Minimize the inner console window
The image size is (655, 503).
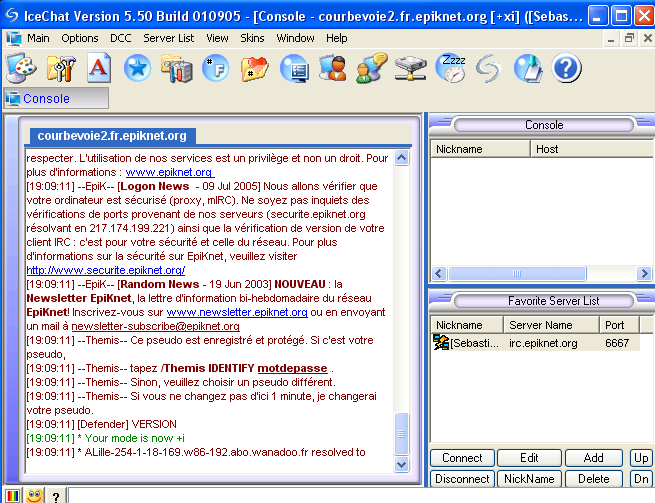coord(611,38)
